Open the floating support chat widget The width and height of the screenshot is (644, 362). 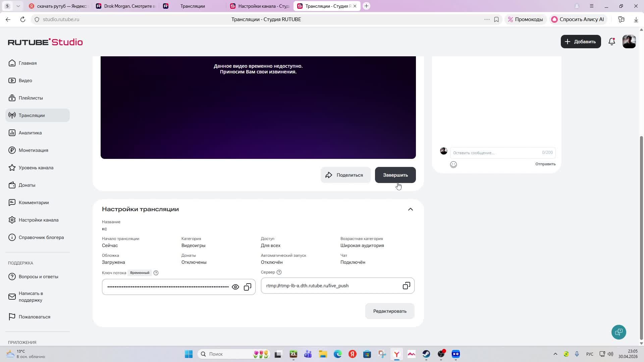click(619, 332)
